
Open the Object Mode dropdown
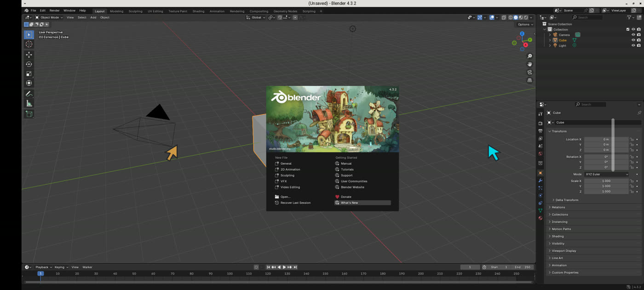[x=49, y=17]
